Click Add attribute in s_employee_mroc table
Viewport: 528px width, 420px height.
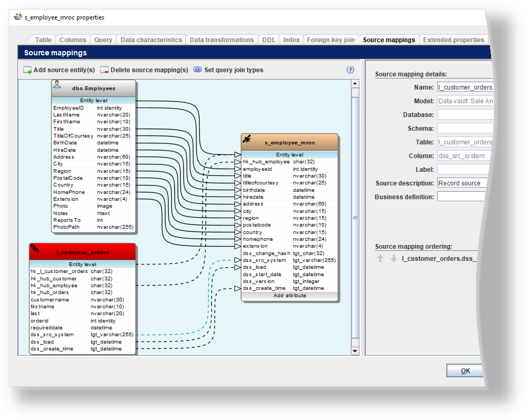click(289, 296)
